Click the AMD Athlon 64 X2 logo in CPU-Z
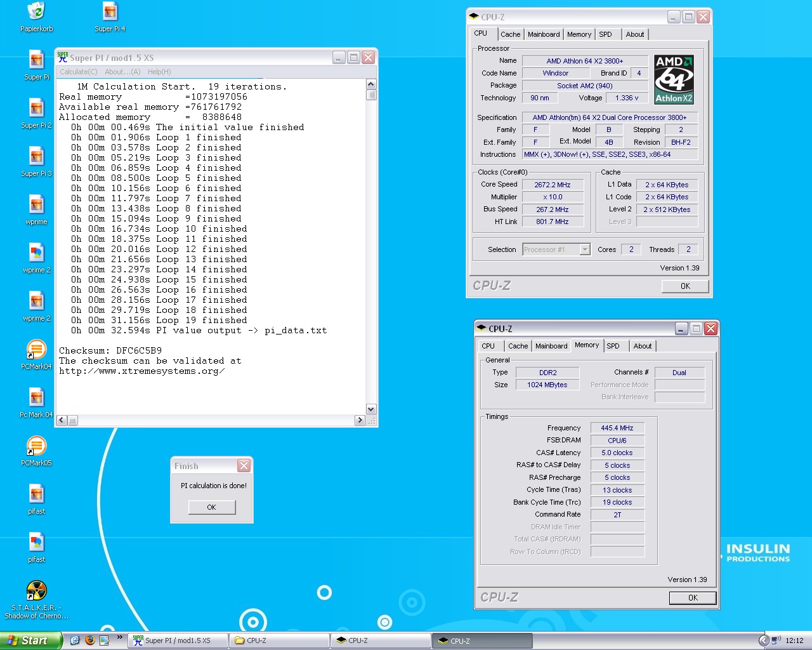812x650 pixels. (x=674, y=79)
